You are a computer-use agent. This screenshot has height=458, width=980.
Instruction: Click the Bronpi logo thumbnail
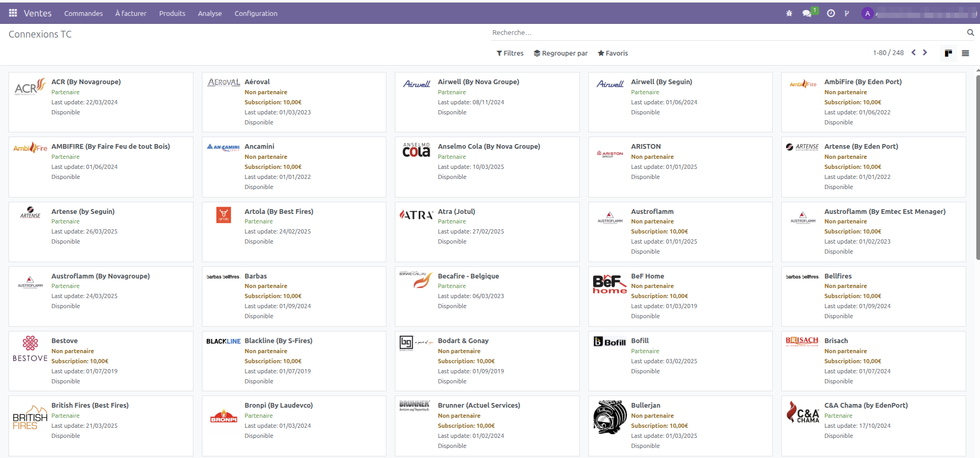[224, 416]
